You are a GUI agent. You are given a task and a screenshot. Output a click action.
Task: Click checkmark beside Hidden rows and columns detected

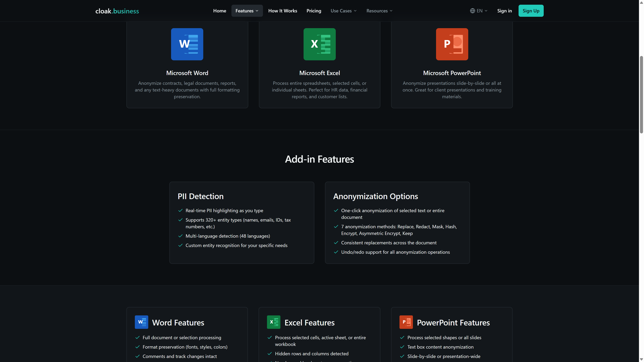point(270,353)
